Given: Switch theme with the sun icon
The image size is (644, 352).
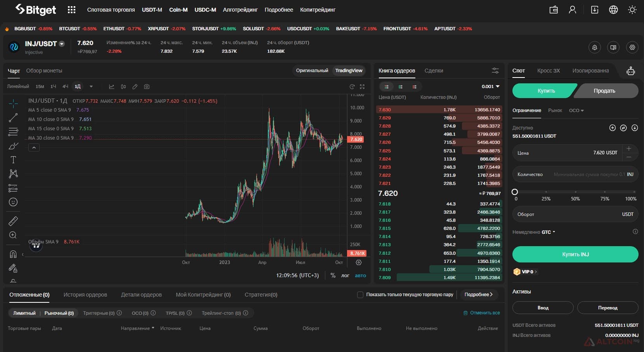Looking at the screenshot, I should (632, 10).
